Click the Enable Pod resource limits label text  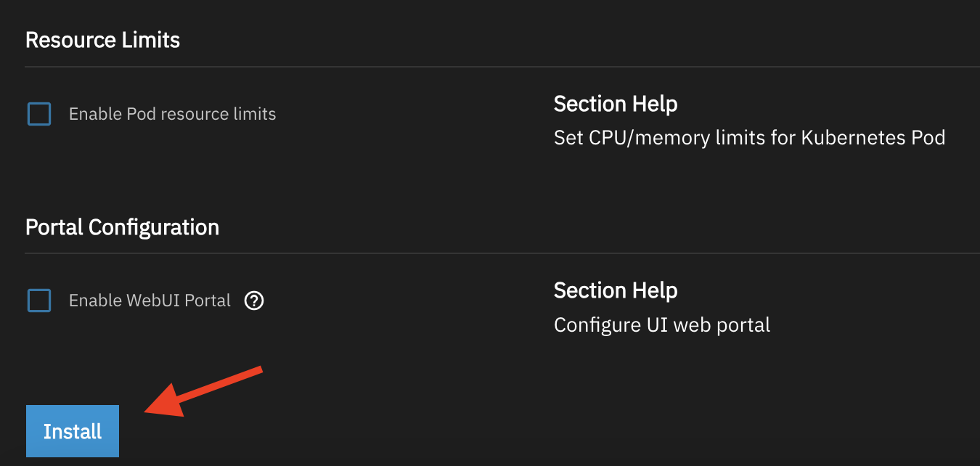[172, 114]
